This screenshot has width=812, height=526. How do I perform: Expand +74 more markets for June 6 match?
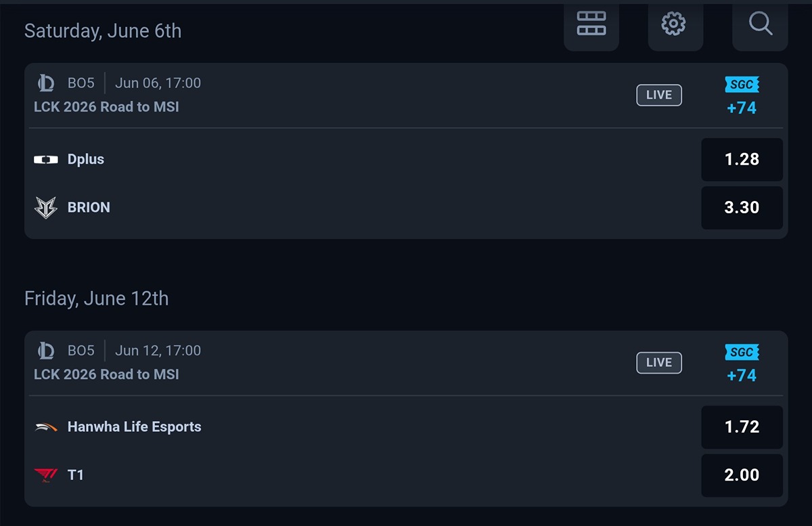[742, 108]
